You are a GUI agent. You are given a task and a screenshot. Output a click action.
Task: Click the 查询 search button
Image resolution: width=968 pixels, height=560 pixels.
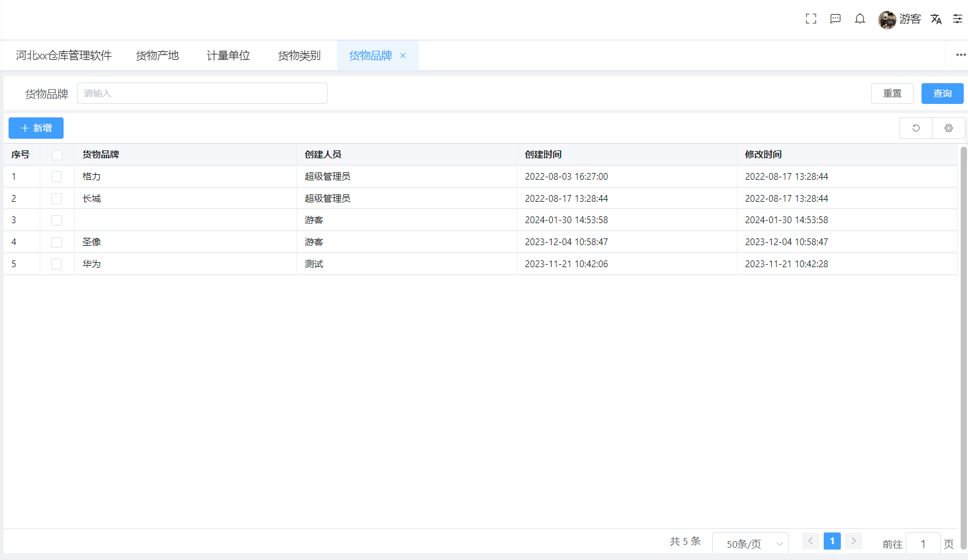click(942, 94)
